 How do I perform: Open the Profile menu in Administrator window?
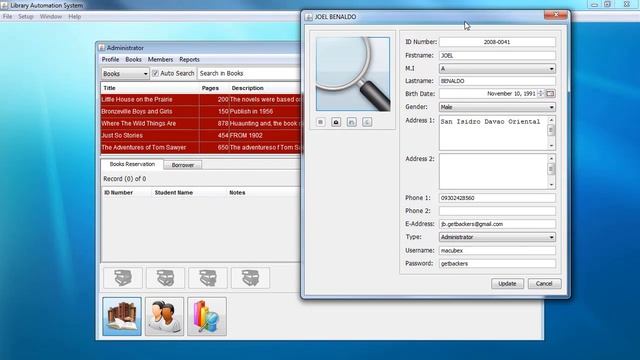pyautogui.click(x=110, y=60)
